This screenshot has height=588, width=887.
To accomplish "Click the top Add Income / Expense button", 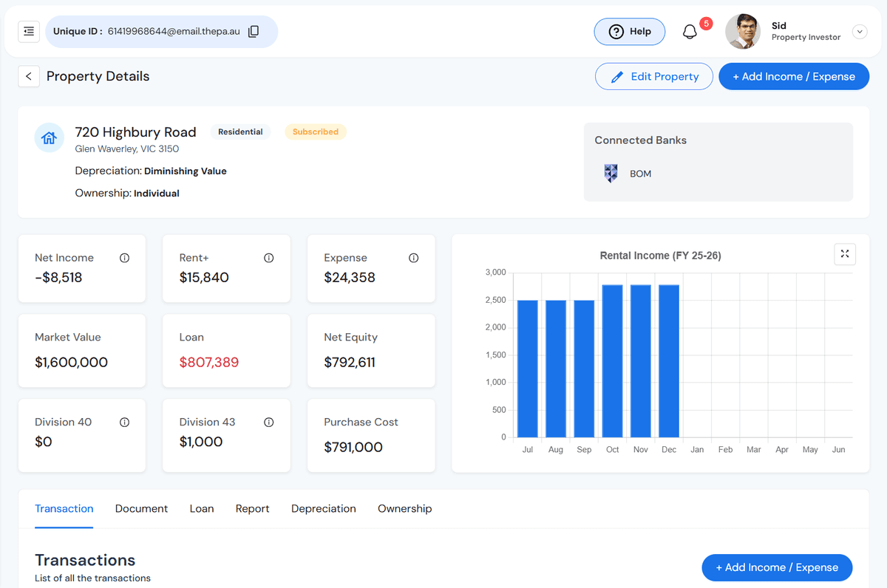I will (x=793, y=77).
